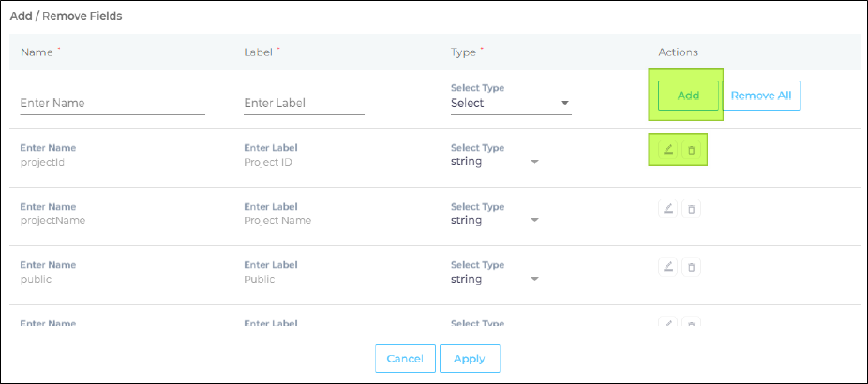The height and width of the screenshot is (384, 868).
Task: Click the Public label field
Action: [260, 279]
